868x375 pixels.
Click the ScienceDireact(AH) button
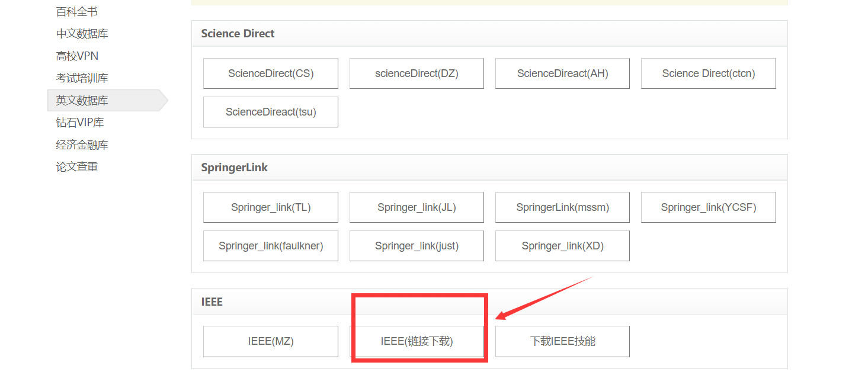(x=562, y=73)
